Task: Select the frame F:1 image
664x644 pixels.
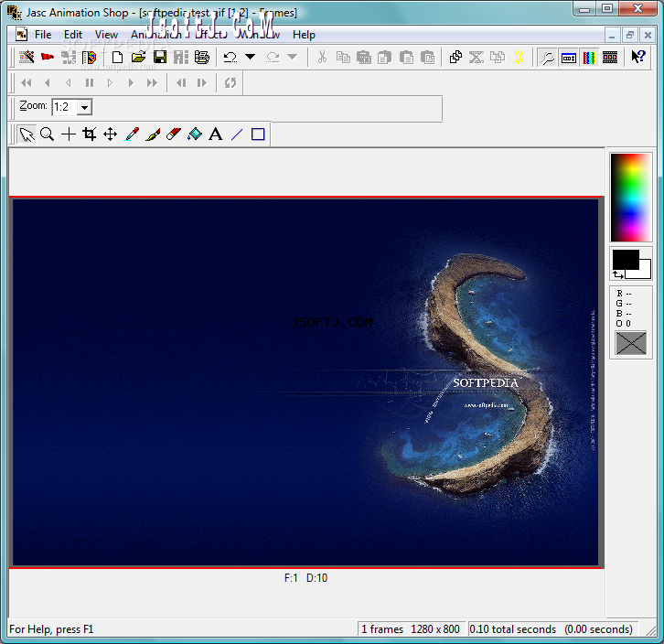Action: (305, 382)
